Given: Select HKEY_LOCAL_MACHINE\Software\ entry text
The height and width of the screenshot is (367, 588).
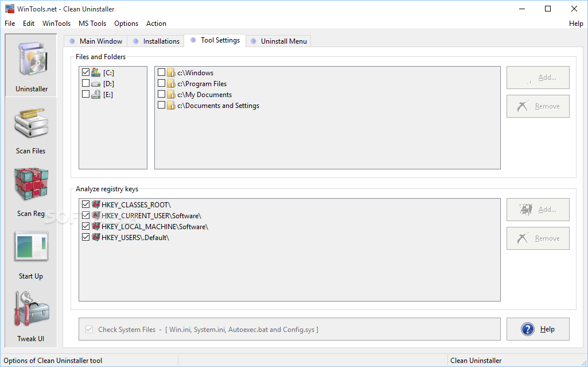Looking at the screenshot, I should coord(155,227).
